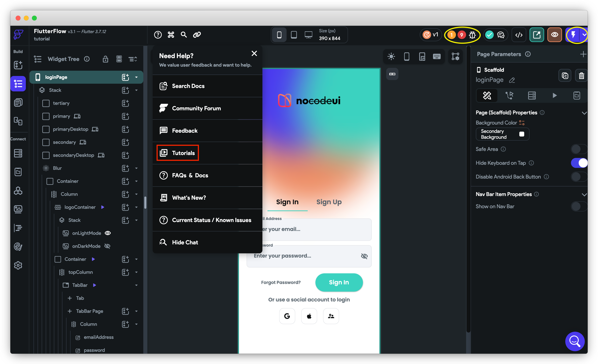Toggle Hide Keyboard on Tap switch

pos(579,163)
